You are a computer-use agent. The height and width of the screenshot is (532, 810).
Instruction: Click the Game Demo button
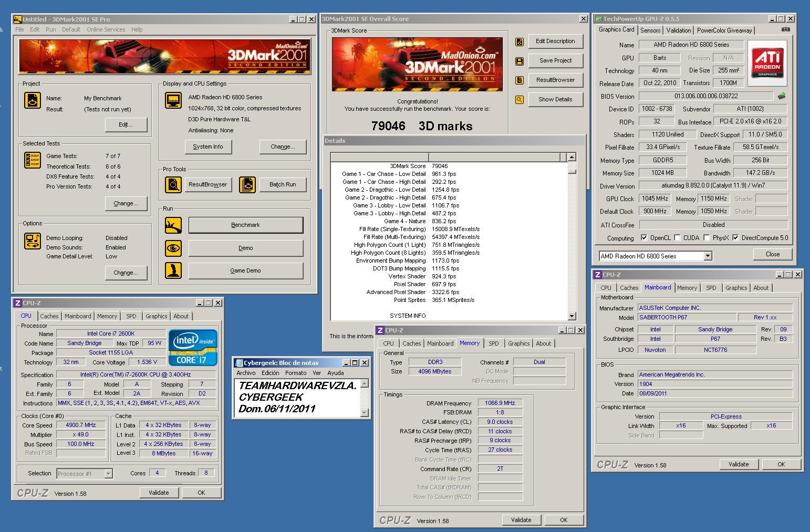point(246,270)
